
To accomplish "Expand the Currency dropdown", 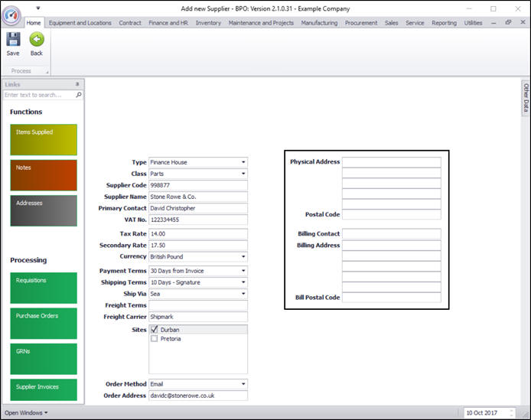I will tap(243, 257).
